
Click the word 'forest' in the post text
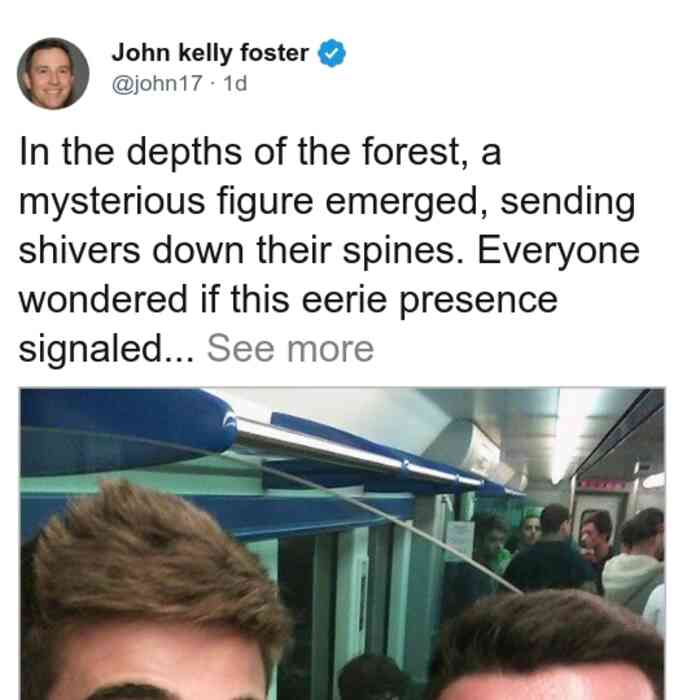click(411, 153)
